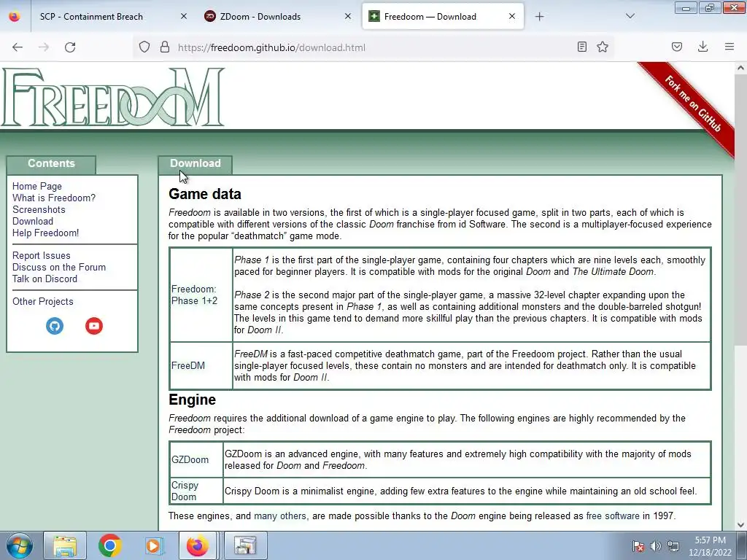List all tabs dropdown arrow
747x560 pixels.
click(630, 16)
